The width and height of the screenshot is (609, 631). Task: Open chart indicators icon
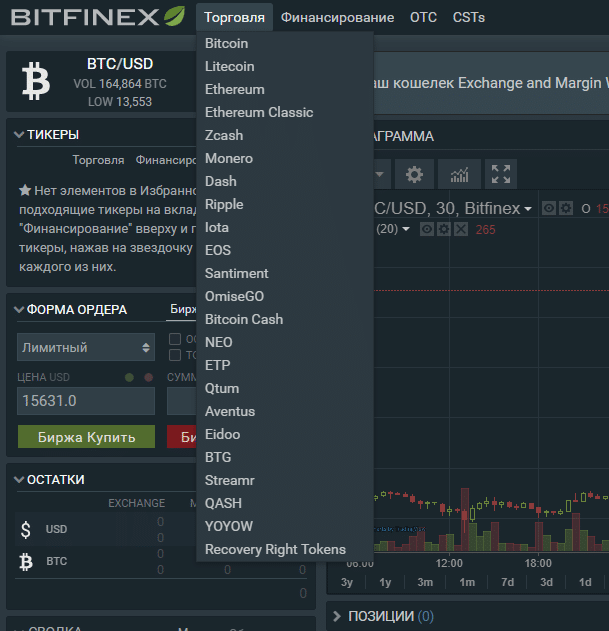[x=459, y=174]
